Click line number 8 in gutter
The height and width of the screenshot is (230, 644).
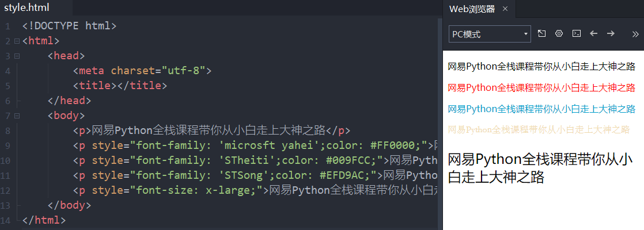[7, 131]
